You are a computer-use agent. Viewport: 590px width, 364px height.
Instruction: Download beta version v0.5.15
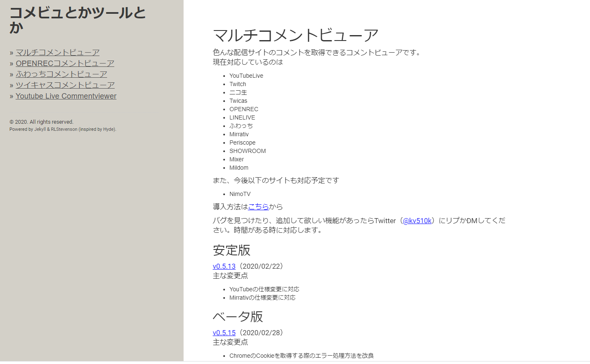coord(224,333)
